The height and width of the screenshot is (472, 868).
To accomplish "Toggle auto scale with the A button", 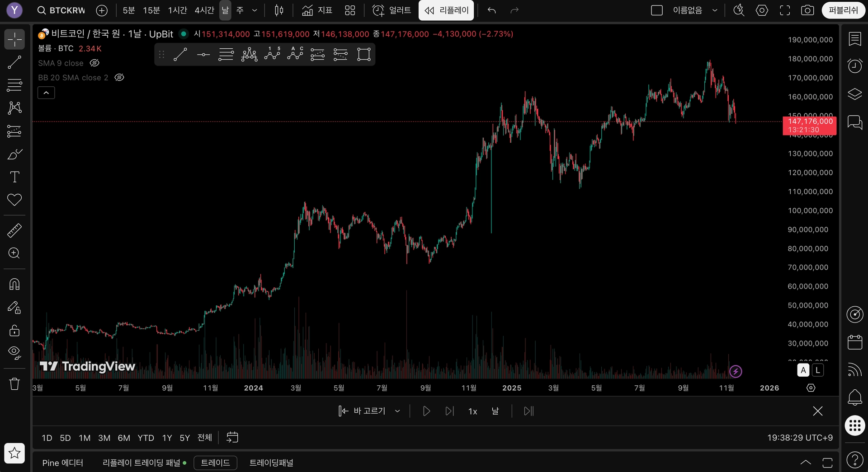I will coord(803,370).
